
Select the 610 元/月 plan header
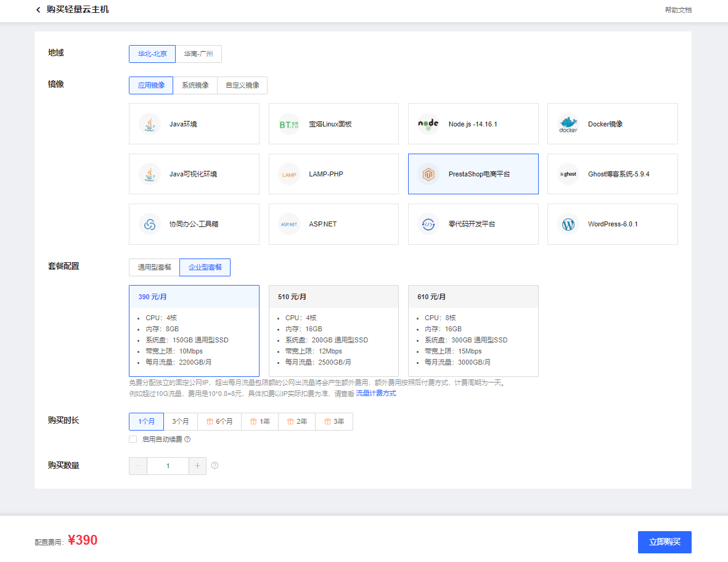tap(473, 297)
